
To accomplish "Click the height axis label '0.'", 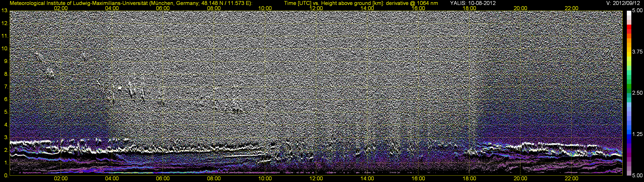I will pos(6,176).
